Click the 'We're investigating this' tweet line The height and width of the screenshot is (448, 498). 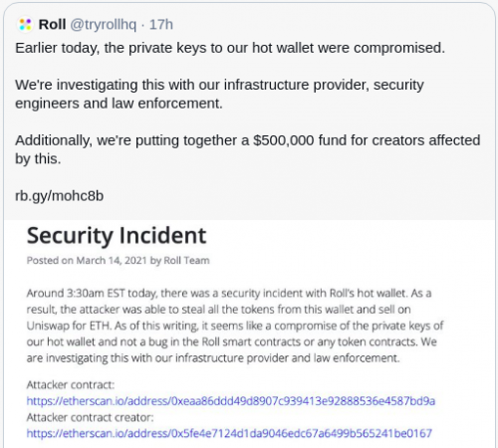[219, 86]
